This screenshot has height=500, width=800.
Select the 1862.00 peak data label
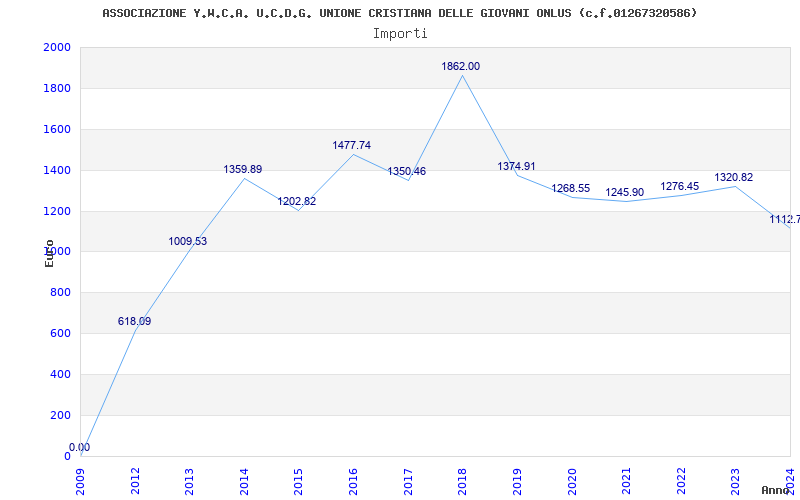pyautogui.click(x=460, y=66)
